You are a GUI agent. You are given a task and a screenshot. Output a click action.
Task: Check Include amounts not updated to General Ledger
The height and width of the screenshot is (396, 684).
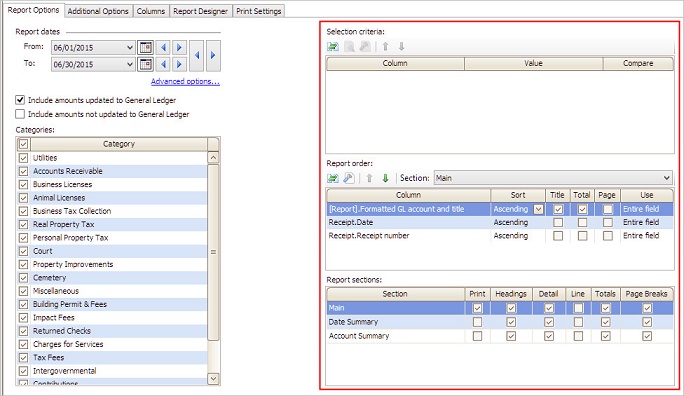point(20,114)
